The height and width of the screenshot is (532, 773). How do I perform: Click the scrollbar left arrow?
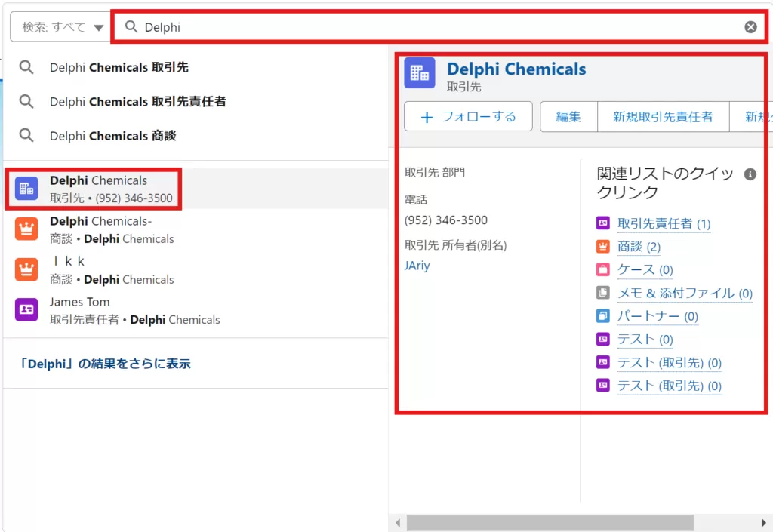[398, 523]
